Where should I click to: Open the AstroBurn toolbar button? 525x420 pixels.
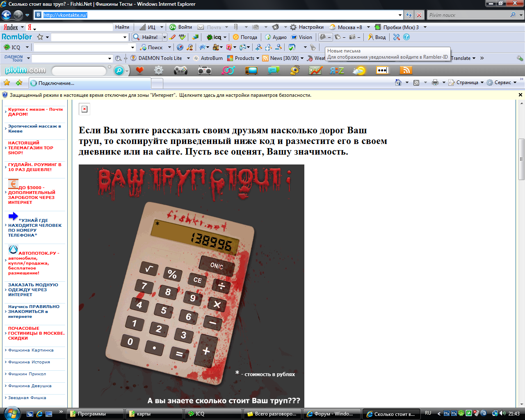click(208, 58)
